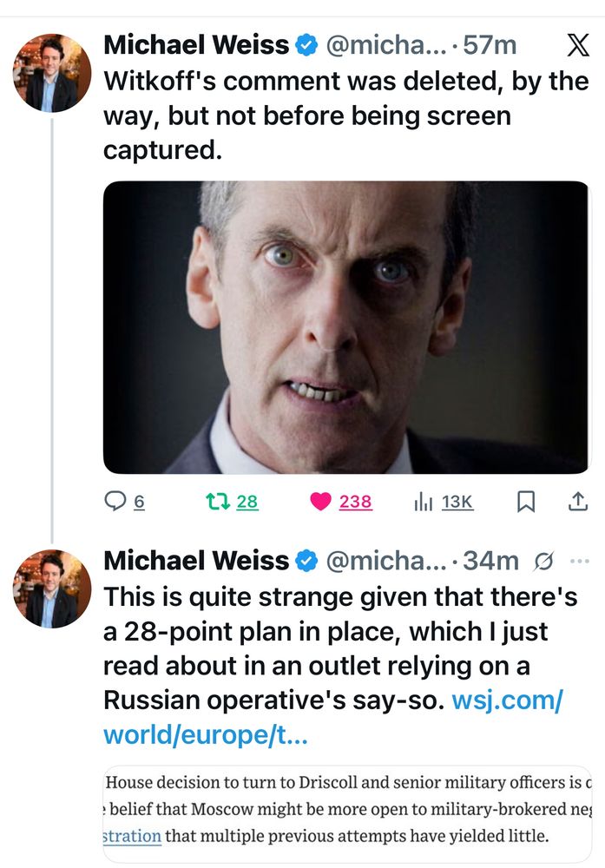Open the attached photo of the grey-haired man
The height and width of the screenshot is (868, 605).
[x=345, y=327]
